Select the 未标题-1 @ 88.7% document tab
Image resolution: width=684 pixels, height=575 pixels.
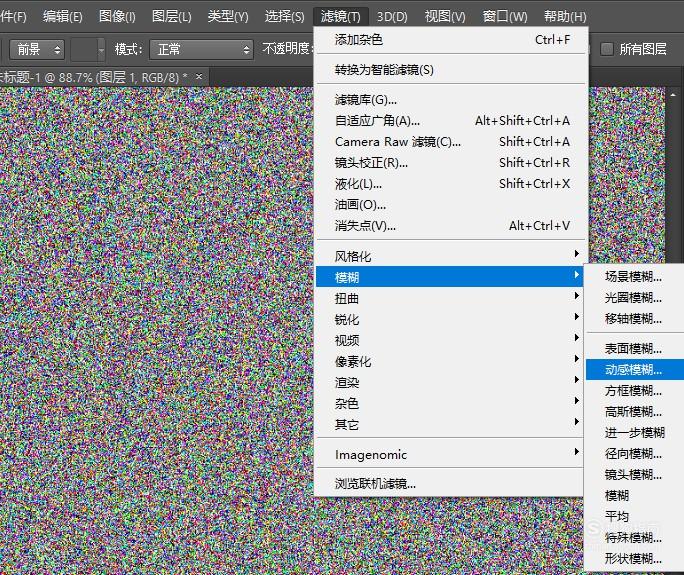click(x=93, y=77)
